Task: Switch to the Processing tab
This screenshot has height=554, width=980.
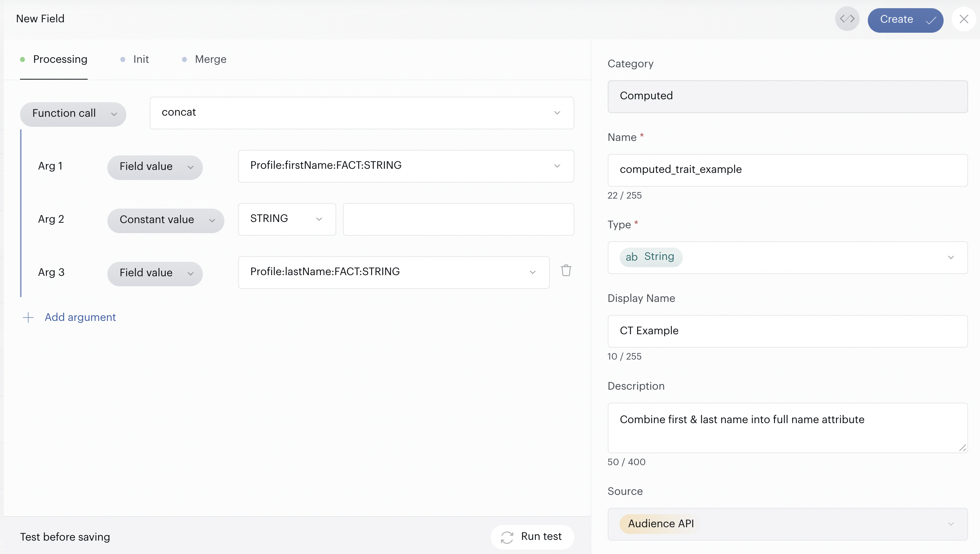Action: tap(53, 59)
